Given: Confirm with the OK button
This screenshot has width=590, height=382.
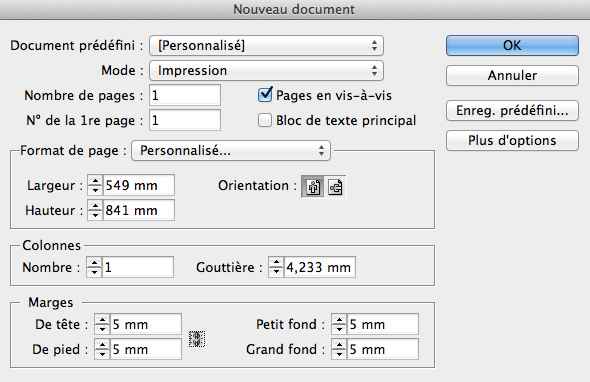Looking at the screenshot, I should [512, 46].
